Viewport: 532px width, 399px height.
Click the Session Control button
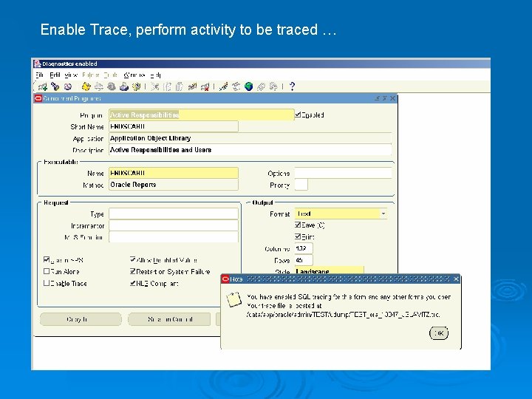[169, 319]
